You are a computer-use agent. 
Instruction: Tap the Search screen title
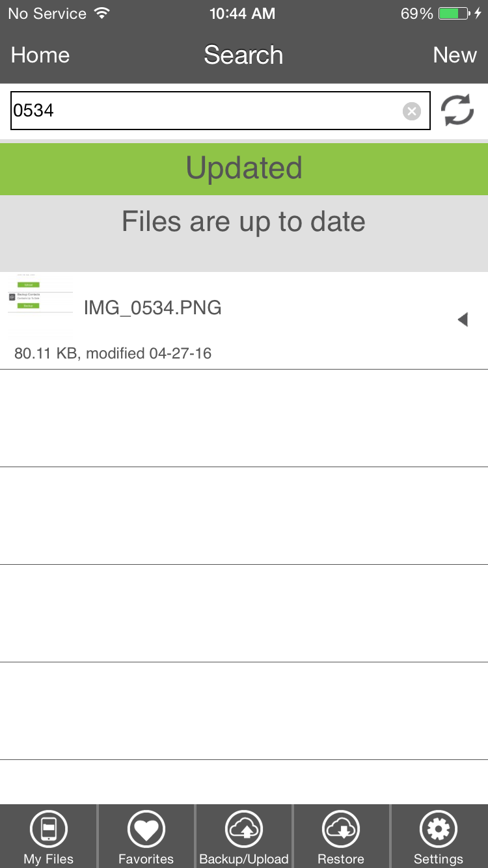243,55
